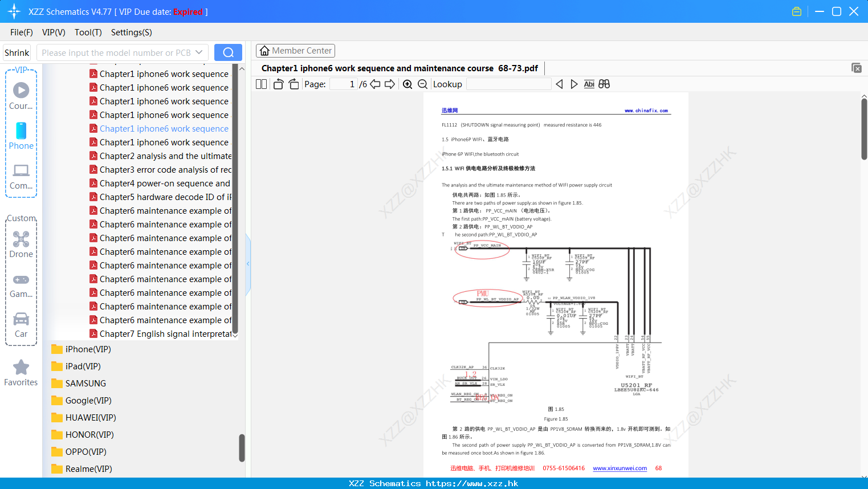Image resolution: width=868 pixels, height=489 pixels.
Task: Click the binoculars search icon
Action: pos(604,84)
